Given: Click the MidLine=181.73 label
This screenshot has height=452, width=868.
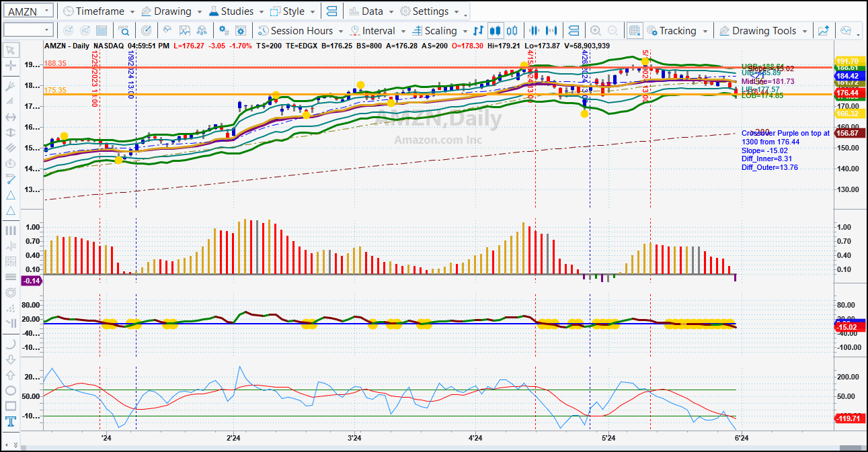Looking at the screenshot, I should pyautogui.click(x=768, y=81).
